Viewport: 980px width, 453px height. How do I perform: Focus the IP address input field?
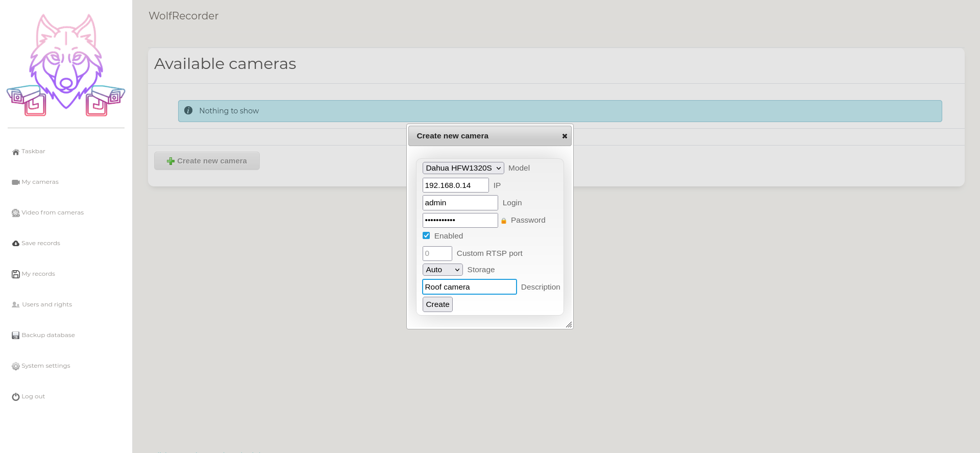pyautogui.click(x=455, y=185)
